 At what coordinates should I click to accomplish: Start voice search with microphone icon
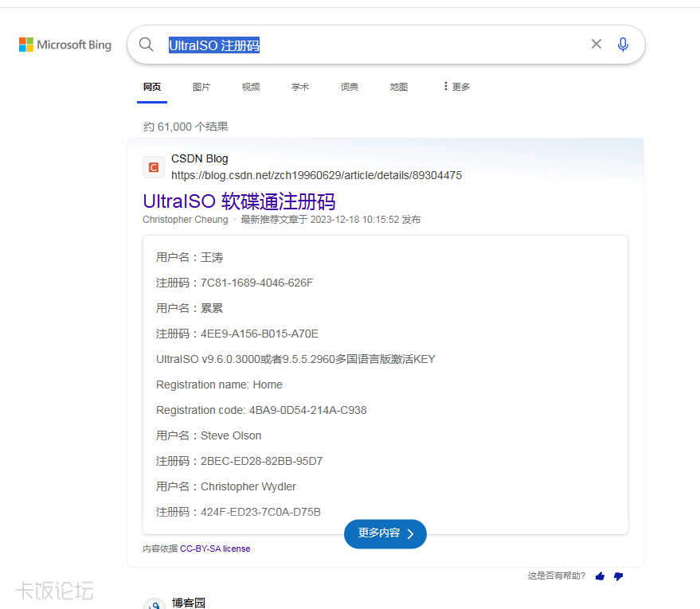pos(623,45)
